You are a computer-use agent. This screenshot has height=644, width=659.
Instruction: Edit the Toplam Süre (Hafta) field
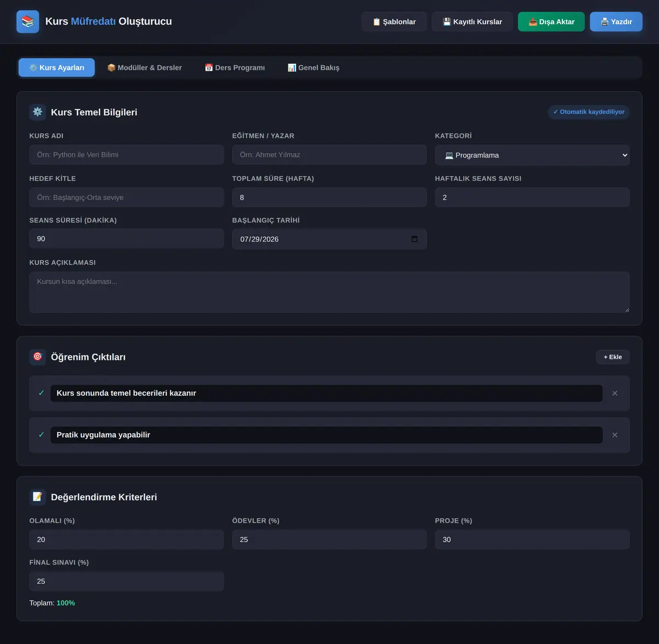[x=329, y=198]
